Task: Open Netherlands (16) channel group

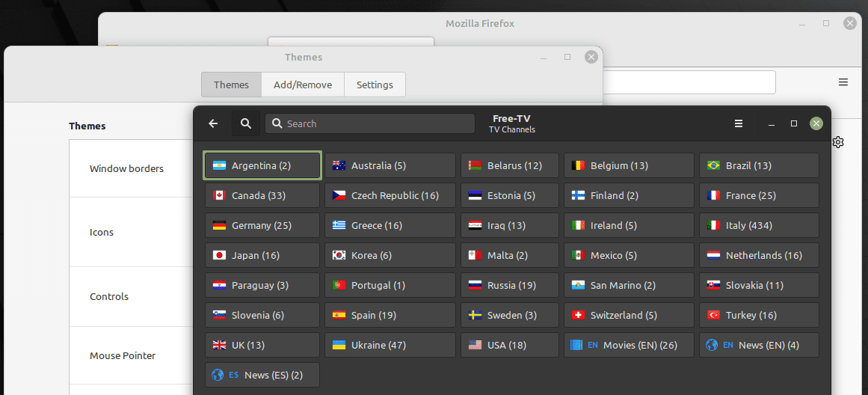Action: [x=759, y=255]
